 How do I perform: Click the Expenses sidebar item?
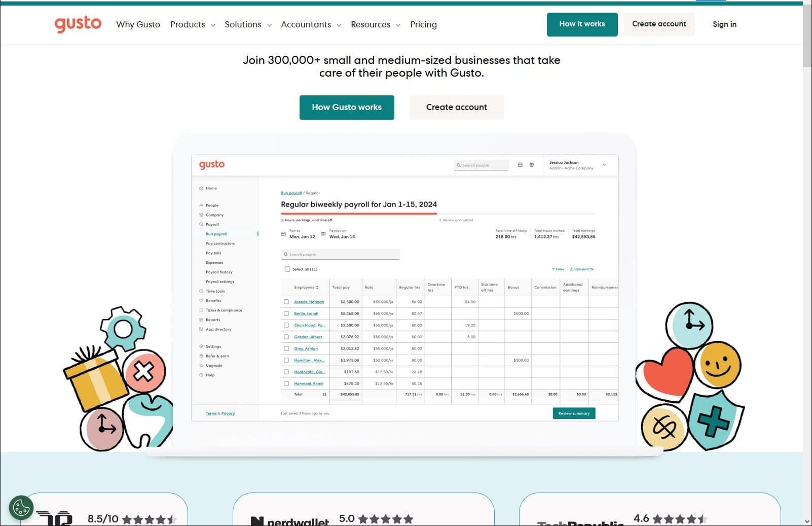[x=214, y=263]
